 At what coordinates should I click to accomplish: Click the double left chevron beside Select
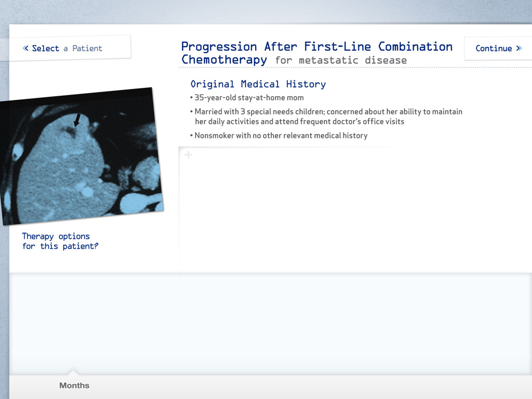pyautogui.click(x=26, y=48)
